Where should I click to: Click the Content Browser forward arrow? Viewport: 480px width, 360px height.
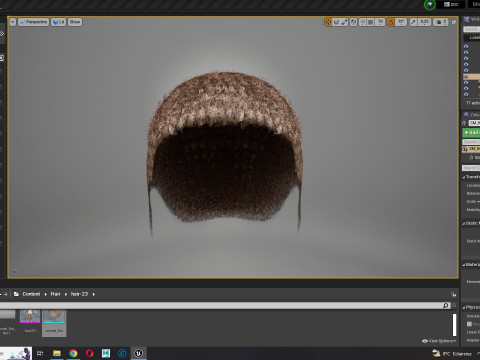(6, 294)
